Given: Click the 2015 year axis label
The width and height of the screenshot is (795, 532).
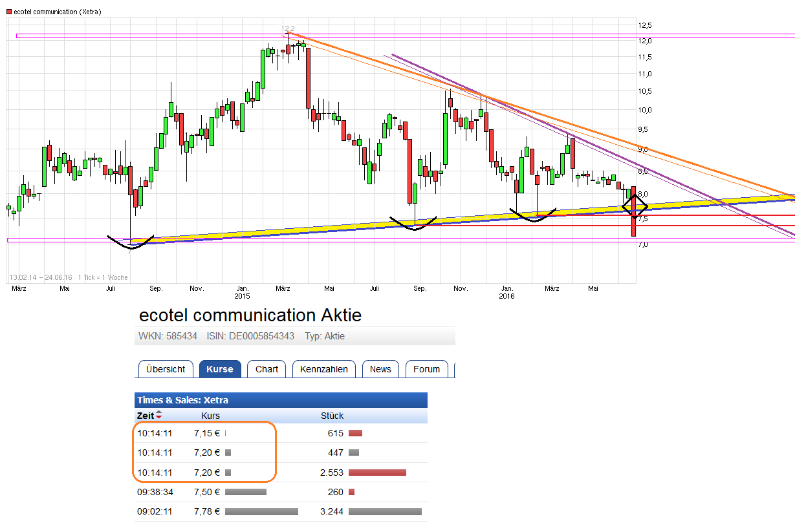Looking at the screenshot, I should pyautogui.click(x=242, y=297).
